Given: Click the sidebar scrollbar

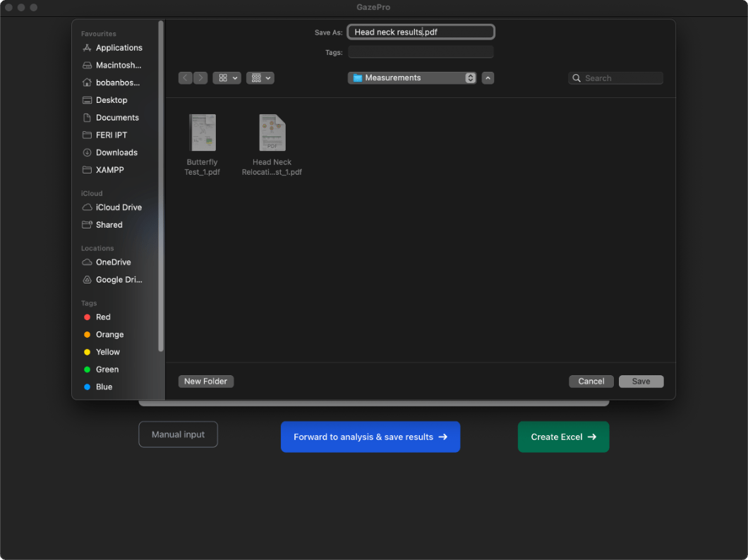Looking at the screenshot, I should click(x=161, y=186).
